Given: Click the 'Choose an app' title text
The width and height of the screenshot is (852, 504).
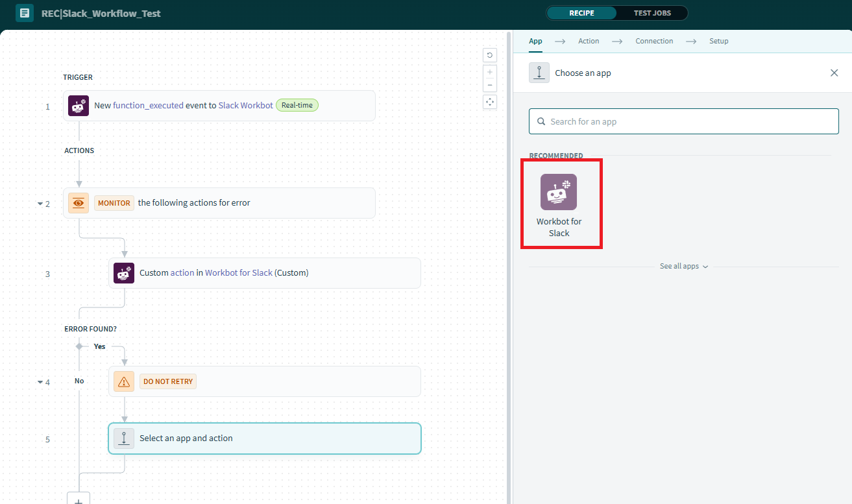Looking at the screenshot, I should [583, 73].
